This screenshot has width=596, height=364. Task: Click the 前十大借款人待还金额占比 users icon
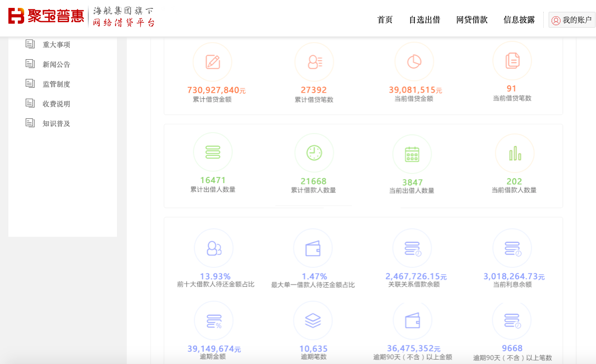point(214,248)
